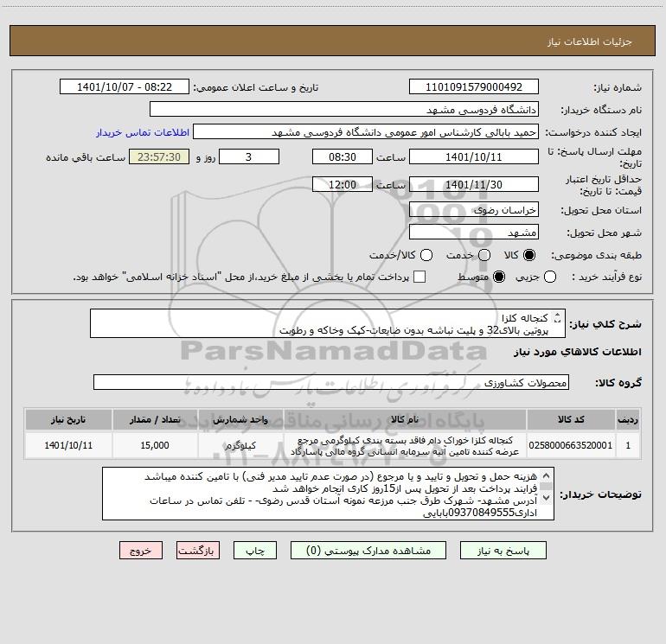
Task: Click the اطلاعات کالاهای مورد نیاز heading
Action: point(578,352)
